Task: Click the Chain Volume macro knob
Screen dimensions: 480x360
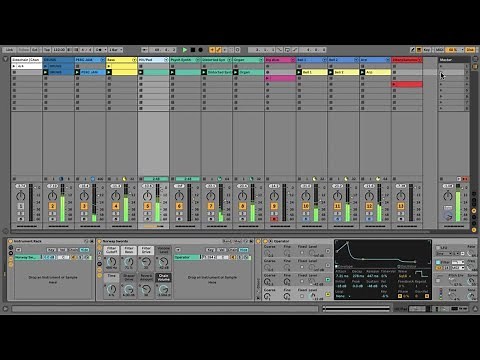Action: pos(163,289)
